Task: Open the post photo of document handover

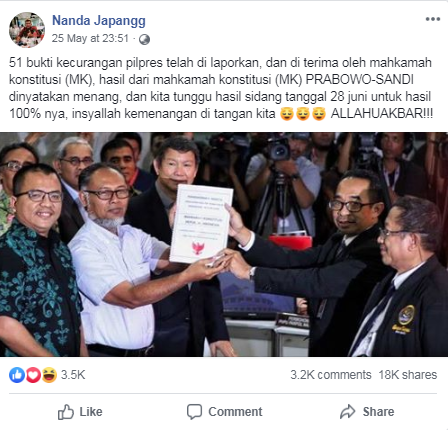Action: click(224, 244)
